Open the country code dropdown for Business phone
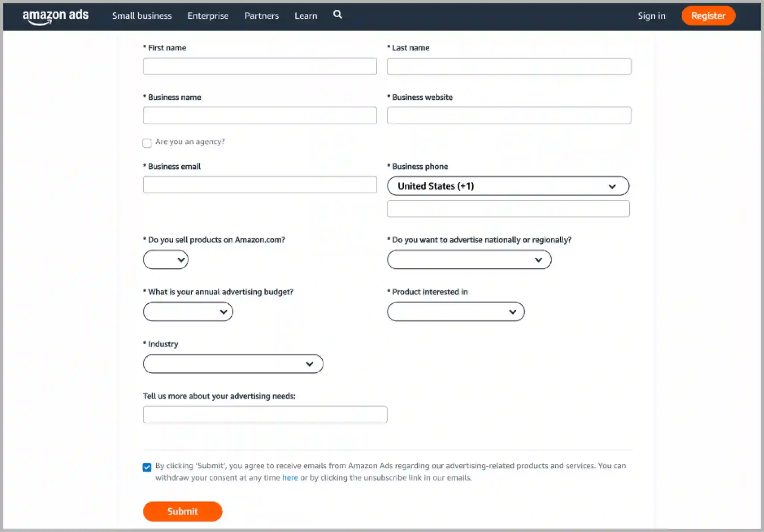The height and width of the screenshot is (532, 764). (x=508, y=186)
